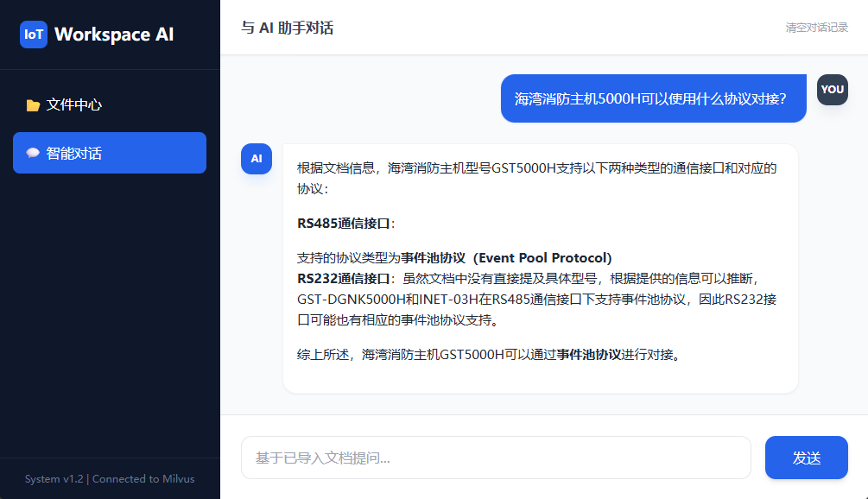Click the YOU avatar badge

[832, 90]
